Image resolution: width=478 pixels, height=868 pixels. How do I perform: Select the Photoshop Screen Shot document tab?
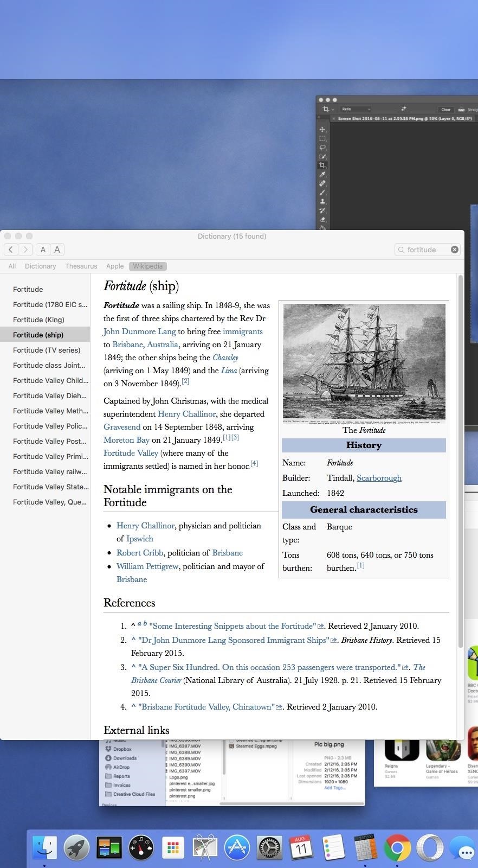point(405,118)
